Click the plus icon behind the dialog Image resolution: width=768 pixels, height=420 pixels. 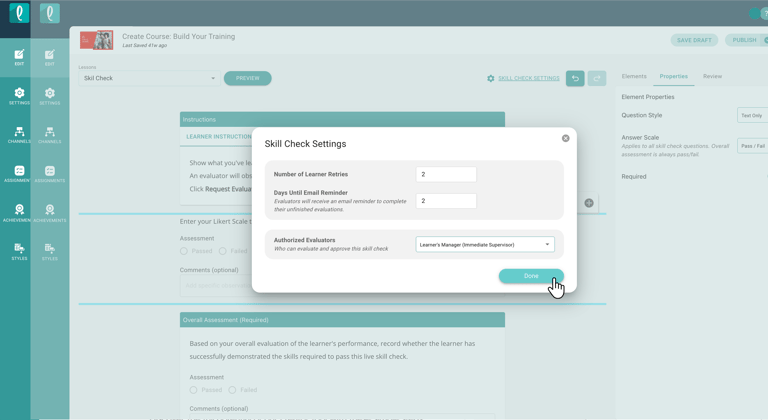[589, 203]
